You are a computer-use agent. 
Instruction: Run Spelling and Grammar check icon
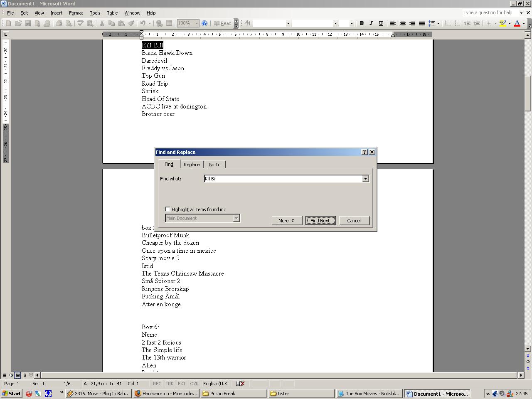pos(80,23)
